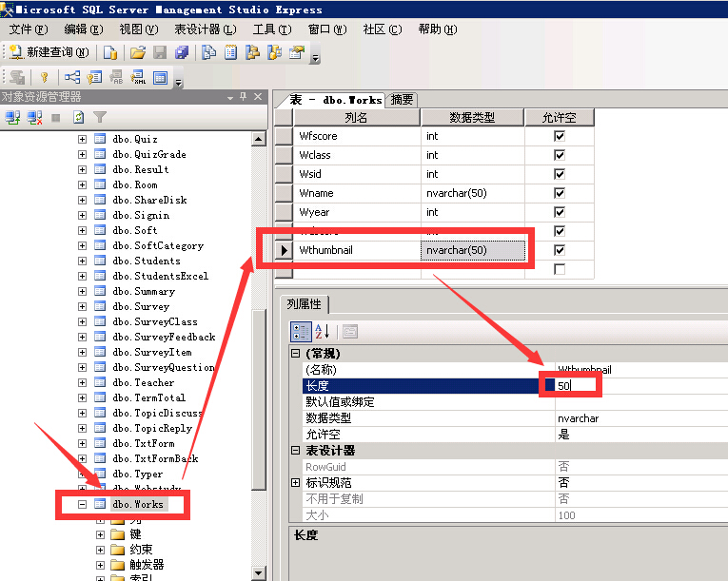Toggle allow-null checkbox for Wclass
Image resolution: width=728 pixels, height=581 pixels.
coord(560,155)
